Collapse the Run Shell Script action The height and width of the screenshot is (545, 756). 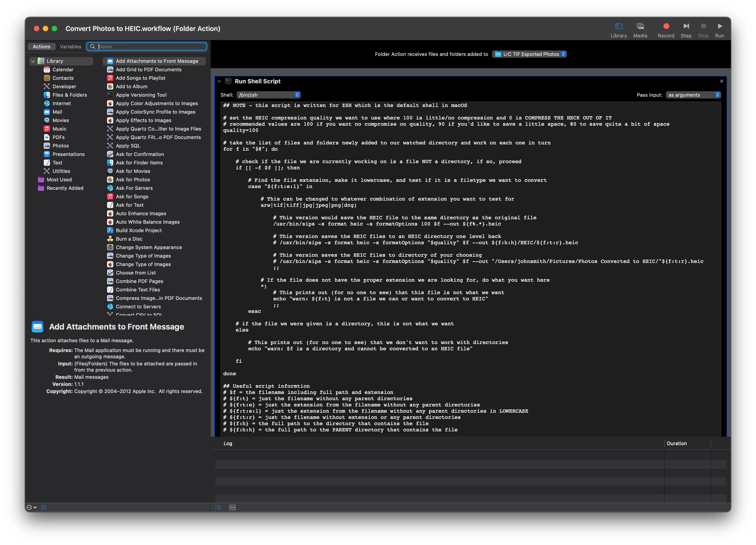coord(219,81)
